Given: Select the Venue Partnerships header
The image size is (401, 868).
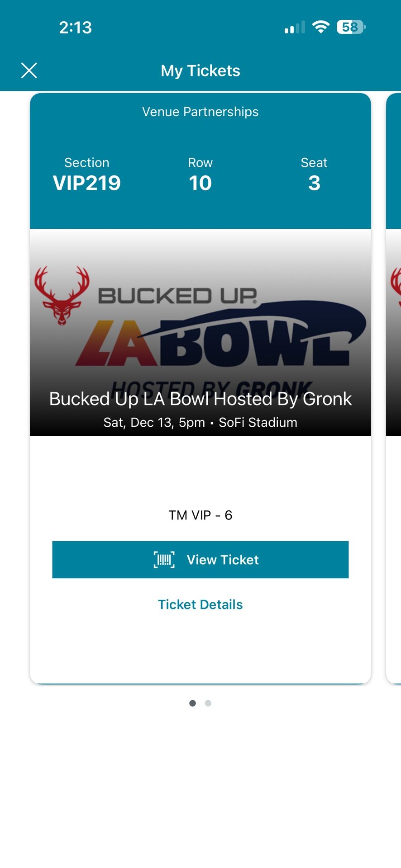Looking at the screenshot, I should [x=200, y=112].
